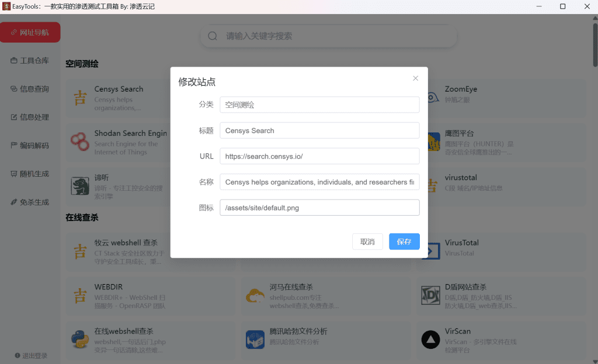This screenshot has width=598, height=364.
Task: Click the 图标 path input field
Action: click(x=319, y=208)
